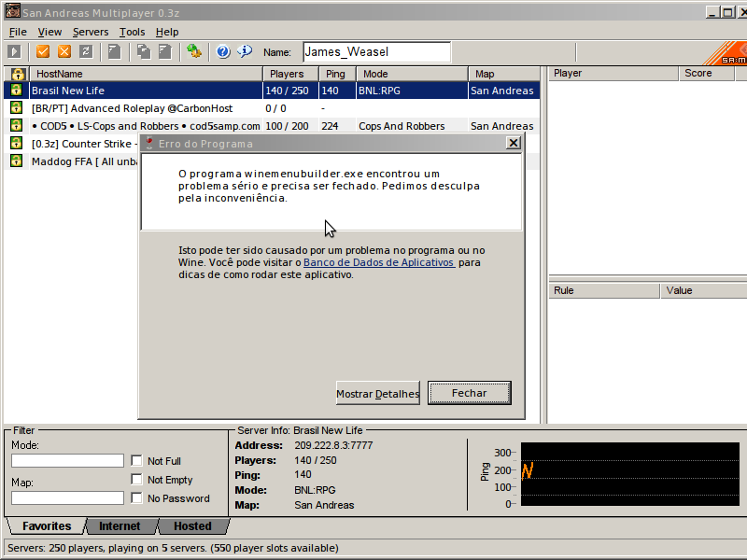Click lock icon beside COD5 LS-Cops server
This screenshot has width=747, height=560.
(x=16, y=126)
